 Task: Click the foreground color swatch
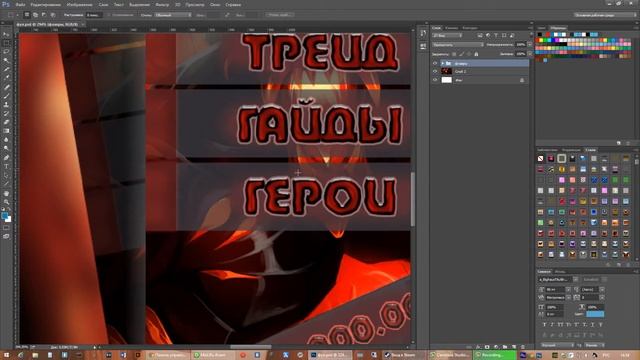point(4,216)
